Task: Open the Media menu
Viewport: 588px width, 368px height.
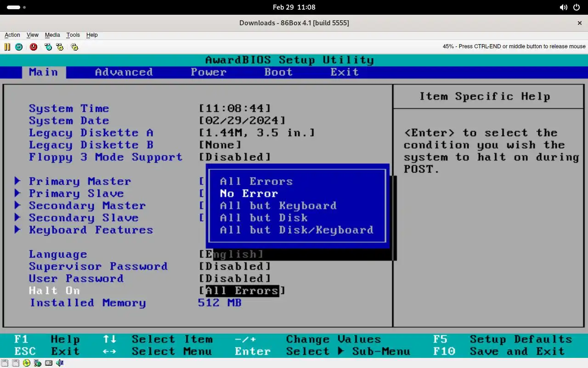Action: (52, 35)
